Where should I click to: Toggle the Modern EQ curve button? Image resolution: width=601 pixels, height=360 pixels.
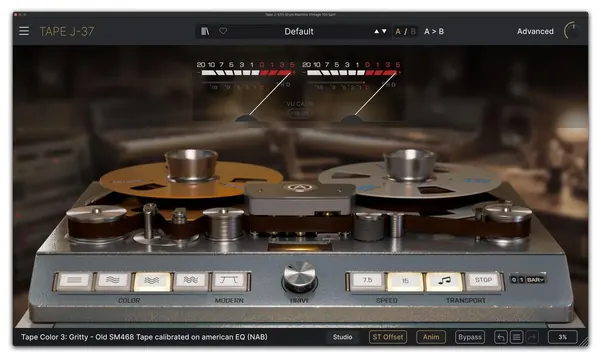coord(229,280)
